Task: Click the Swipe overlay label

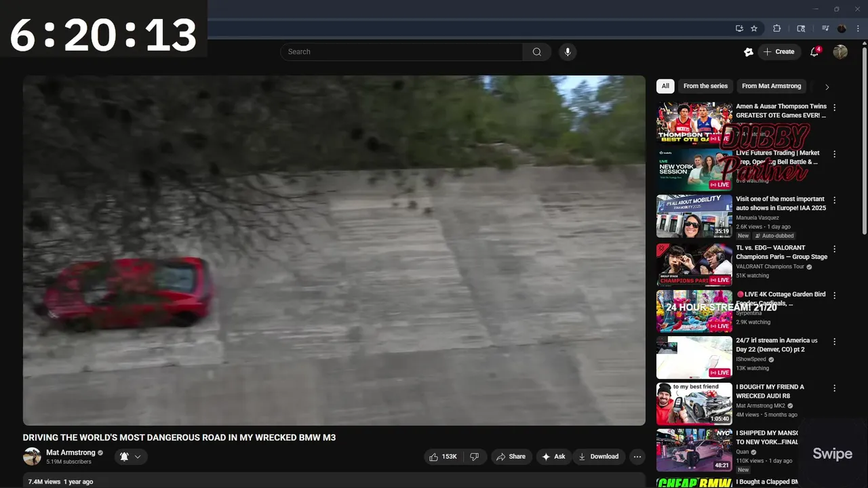Action: click(832, 454)
